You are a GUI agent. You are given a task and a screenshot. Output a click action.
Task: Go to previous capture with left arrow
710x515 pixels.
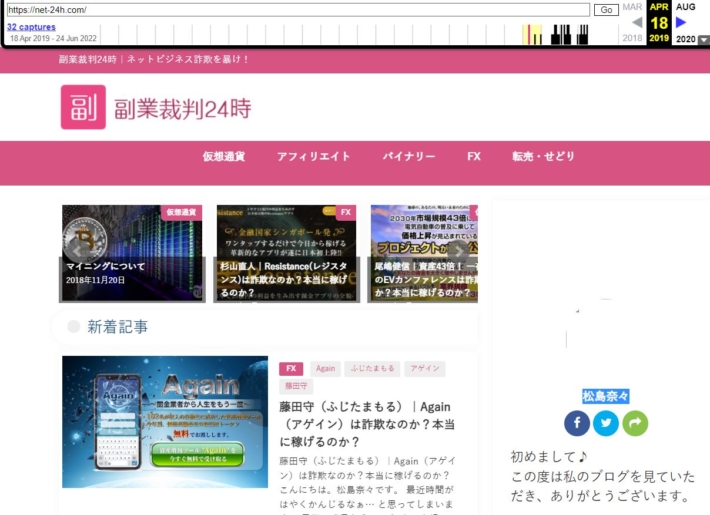637,22
